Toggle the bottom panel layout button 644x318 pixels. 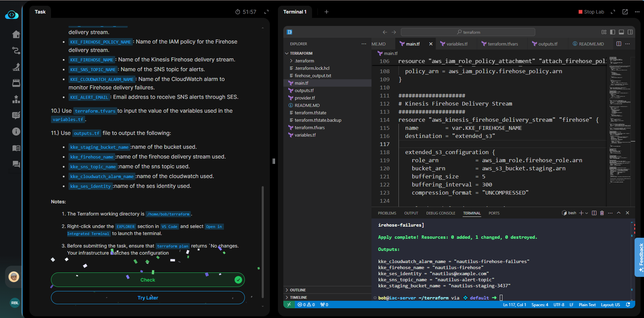pyautogui.click(x=621, y=32)
